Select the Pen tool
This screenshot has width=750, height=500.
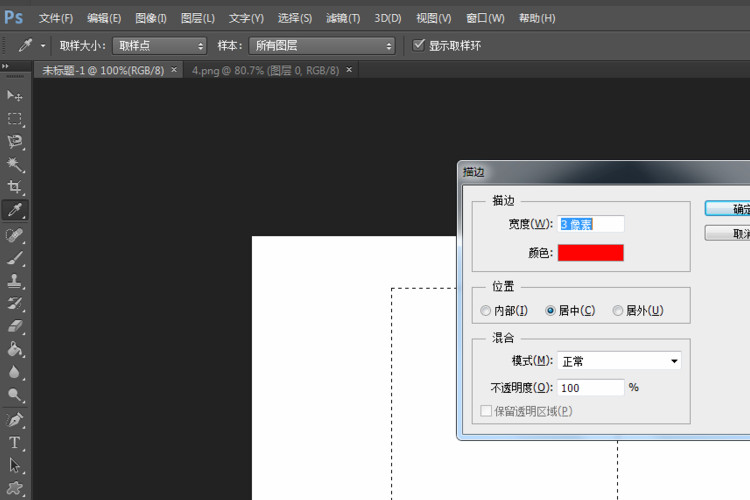pos(15,420)
